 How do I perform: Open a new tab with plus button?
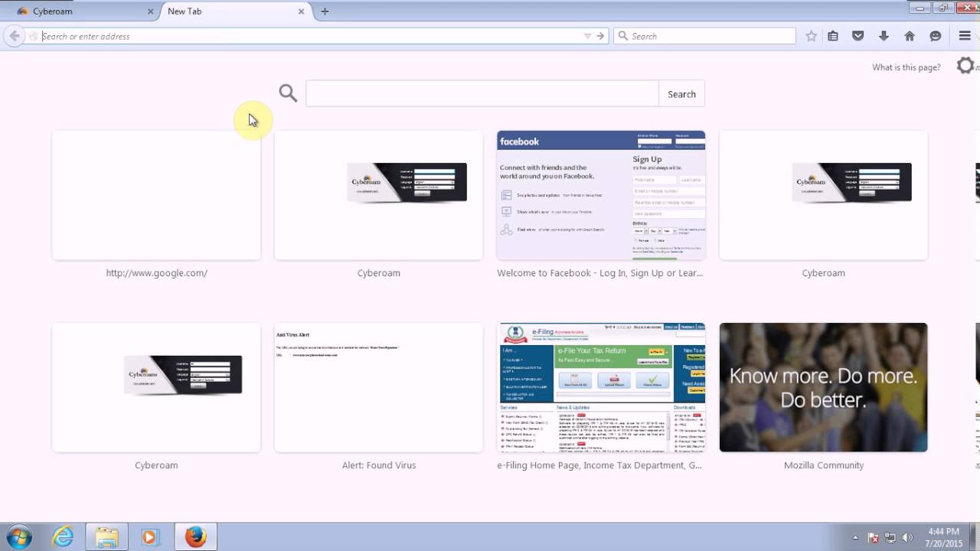325,11
